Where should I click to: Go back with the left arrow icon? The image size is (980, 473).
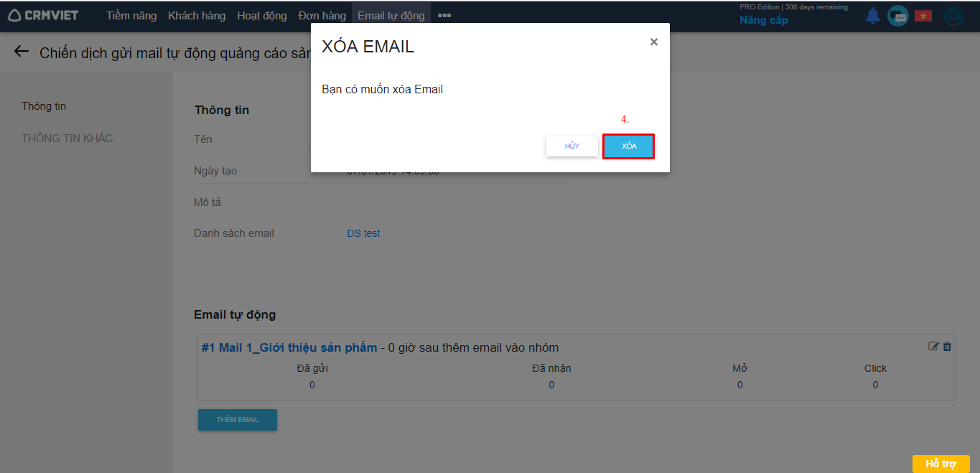(x=22, y=51)
